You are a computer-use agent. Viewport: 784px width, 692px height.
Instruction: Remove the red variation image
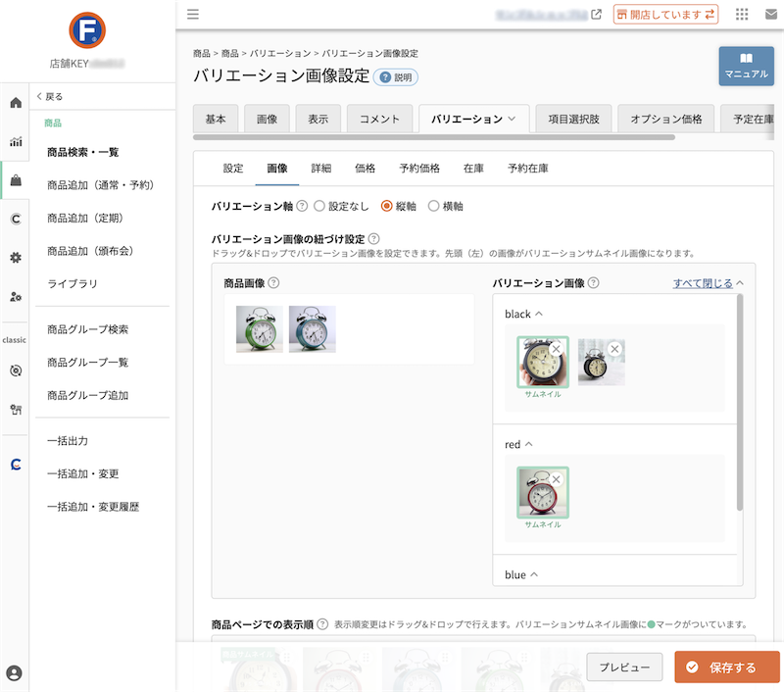(x=556, y=479)
